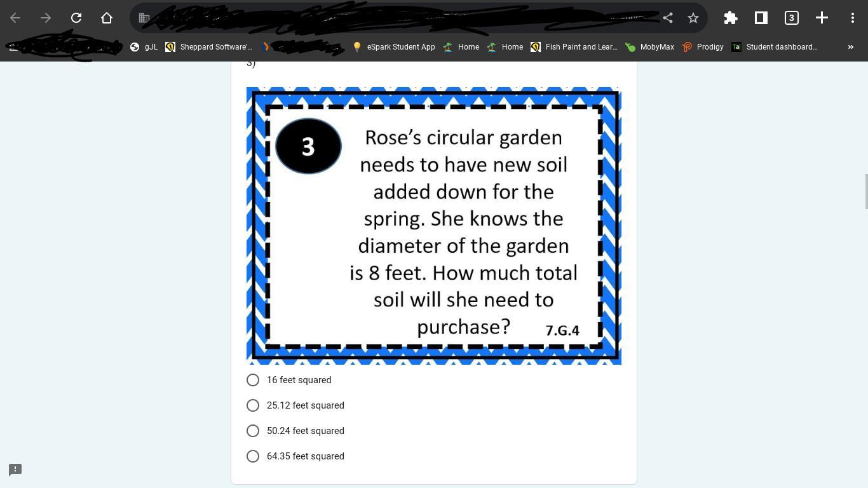Click the report problem feedback icon
The width and height of the screenshot is (868, 488).
pos(15,470)
